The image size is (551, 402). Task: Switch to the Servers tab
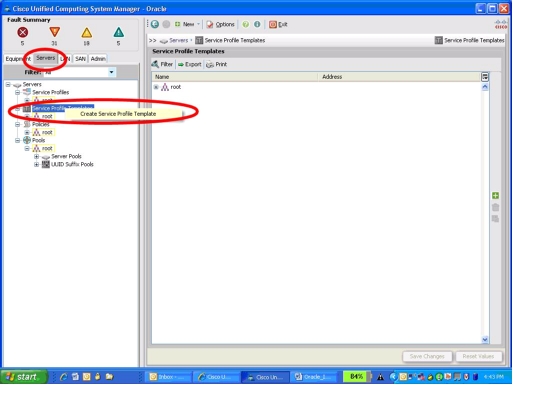click(x=46, y=58)
